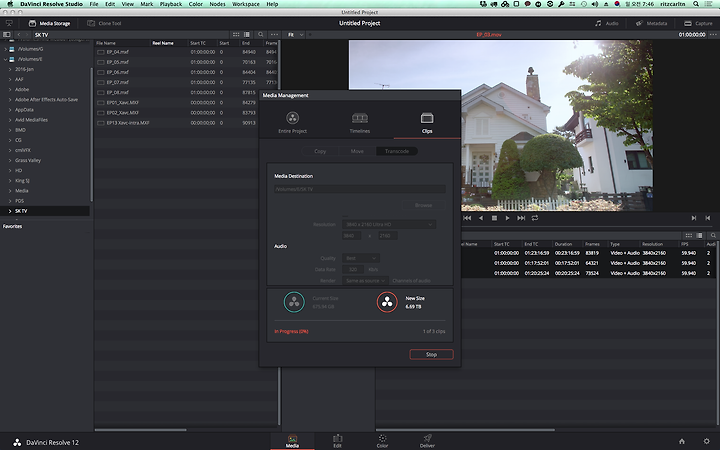Open the Nodes menu
The width and height of the screenshot is (720, 450).
[x=217, y=4]
